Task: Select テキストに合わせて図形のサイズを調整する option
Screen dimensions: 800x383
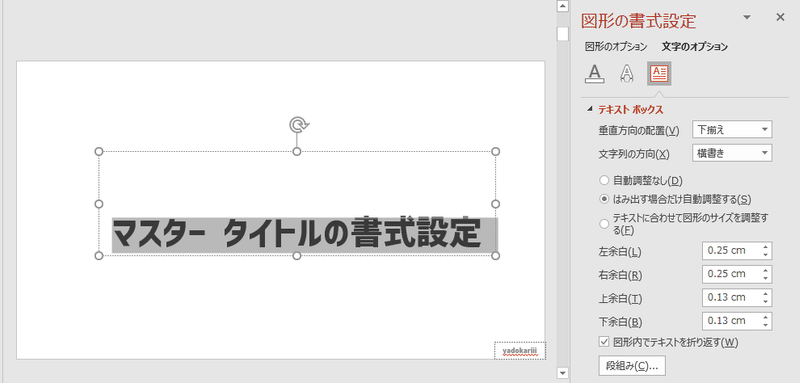Action: pos(604,224)
